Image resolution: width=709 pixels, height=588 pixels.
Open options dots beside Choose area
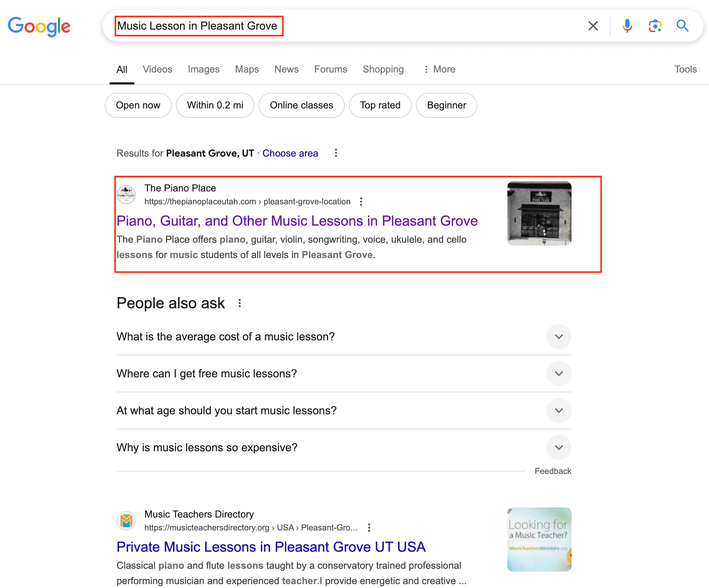click(x=336, y=153)
